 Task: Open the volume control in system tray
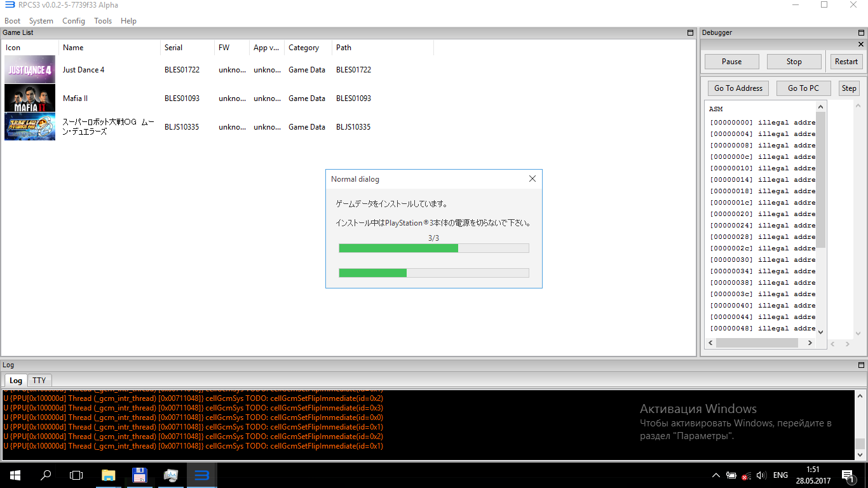tap(761, 475)
